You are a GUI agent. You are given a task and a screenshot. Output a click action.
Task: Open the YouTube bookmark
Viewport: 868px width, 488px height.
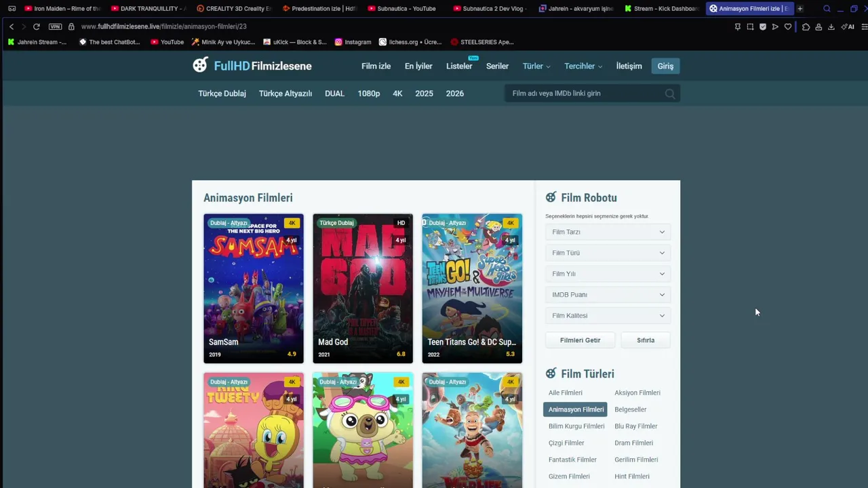click(x=167, y=42)
